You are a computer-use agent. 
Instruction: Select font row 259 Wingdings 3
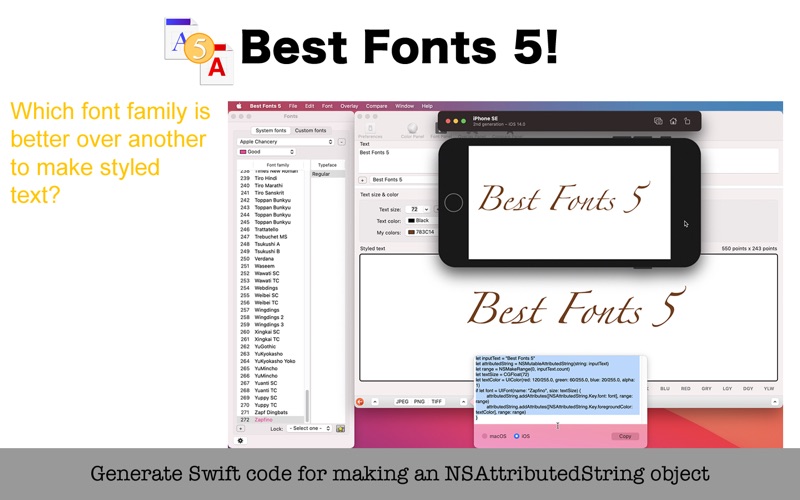click(272, 324)
